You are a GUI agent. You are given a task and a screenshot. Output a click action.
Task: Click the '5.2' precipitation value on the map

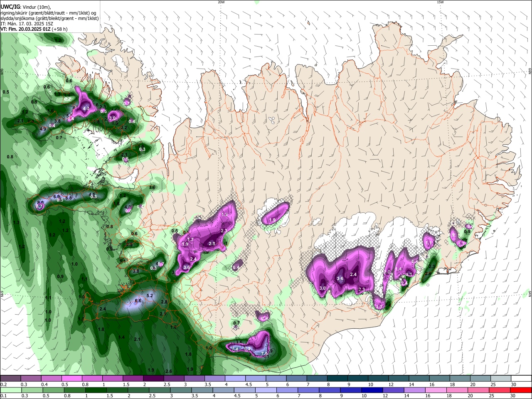(x=150, y=296)
